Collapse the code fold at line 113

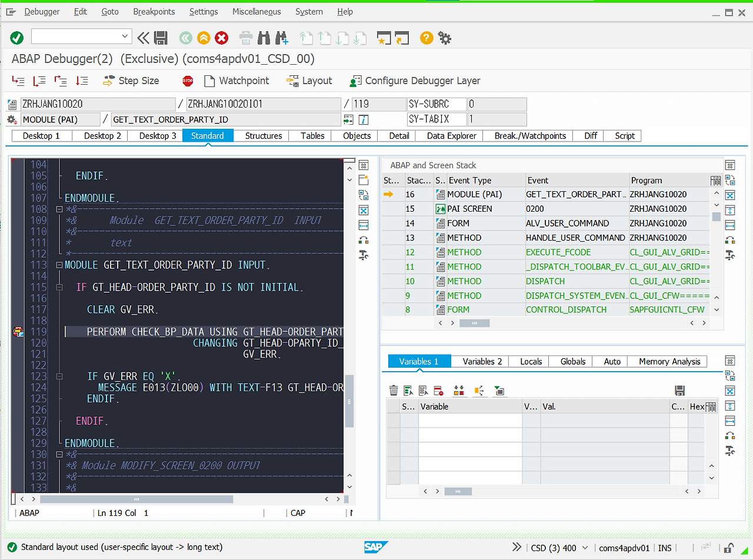(x=59, y=265)
